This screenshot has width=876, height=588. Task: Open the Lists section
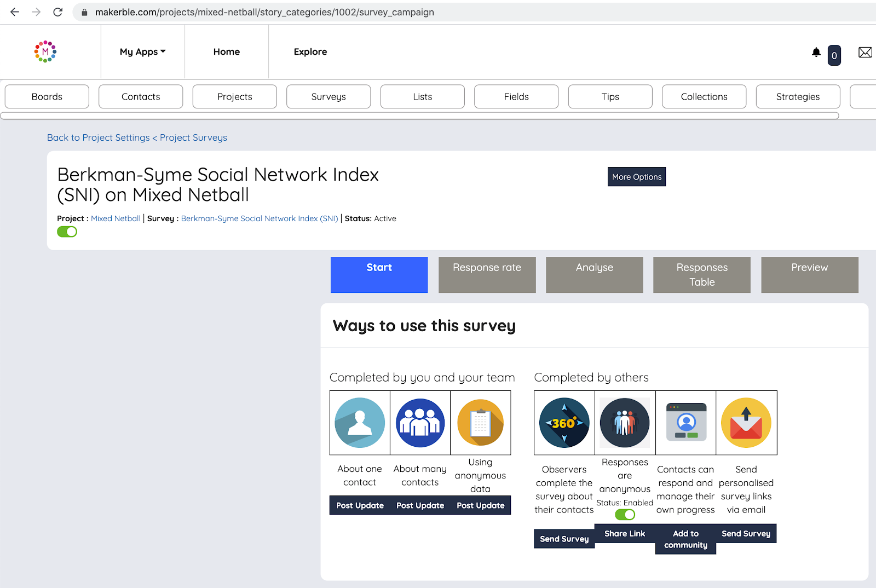click(x=423, y=96)
